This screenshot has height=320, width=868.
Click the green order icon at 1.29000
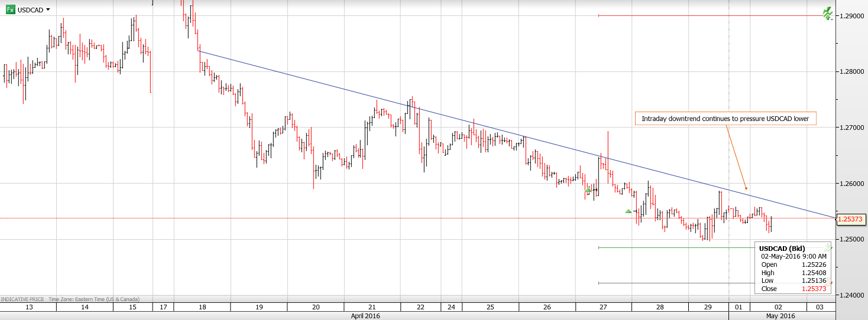(827, 13)
